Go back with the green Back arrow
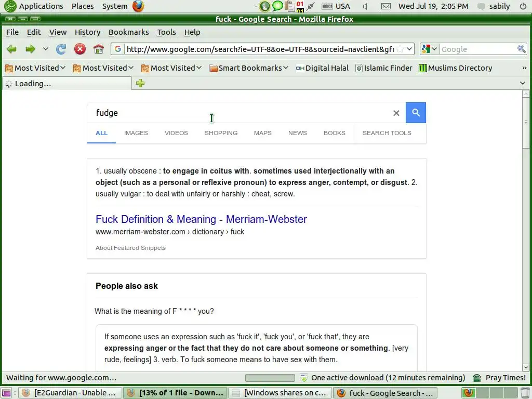The width and height of the screenshot is (532, 399). [11, 49]
